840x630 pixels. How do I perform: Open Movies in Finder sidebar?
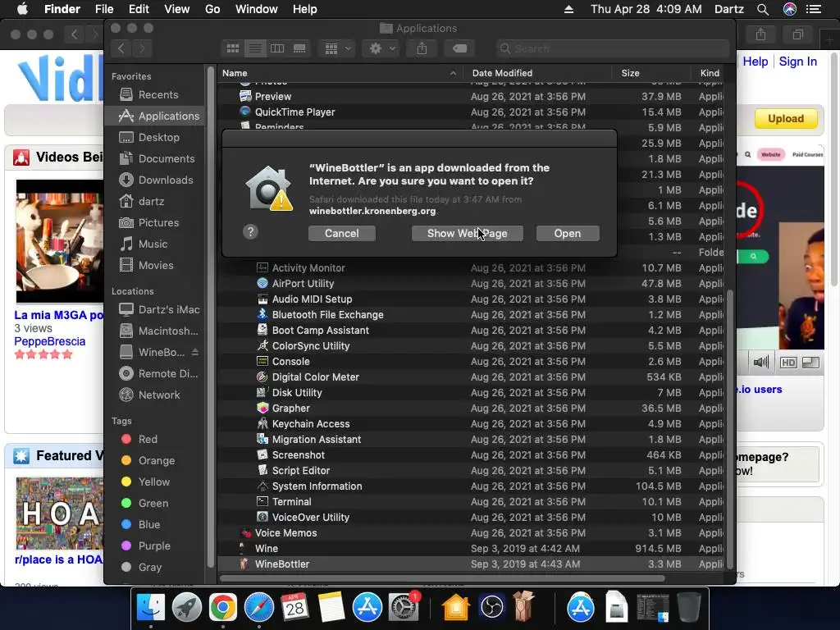[x=154, y=265]
